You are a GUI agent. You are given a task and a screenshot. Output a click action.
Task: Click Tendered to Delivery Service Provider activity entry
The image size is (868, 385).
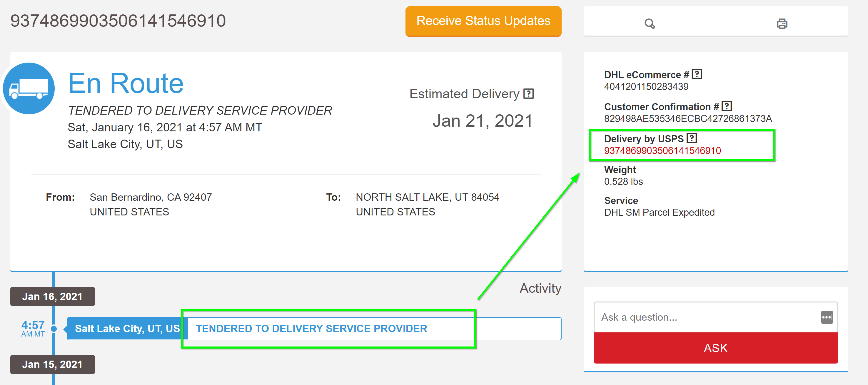311,328
